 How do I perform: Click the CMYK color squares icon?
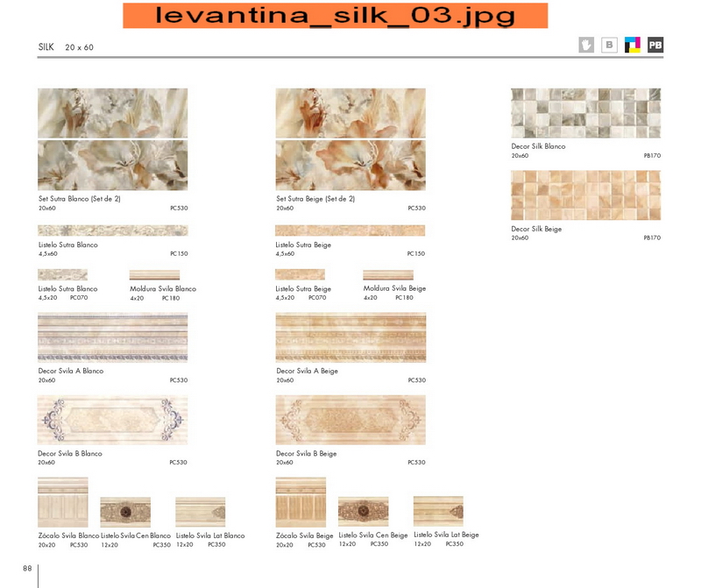[x=632, y=45]
